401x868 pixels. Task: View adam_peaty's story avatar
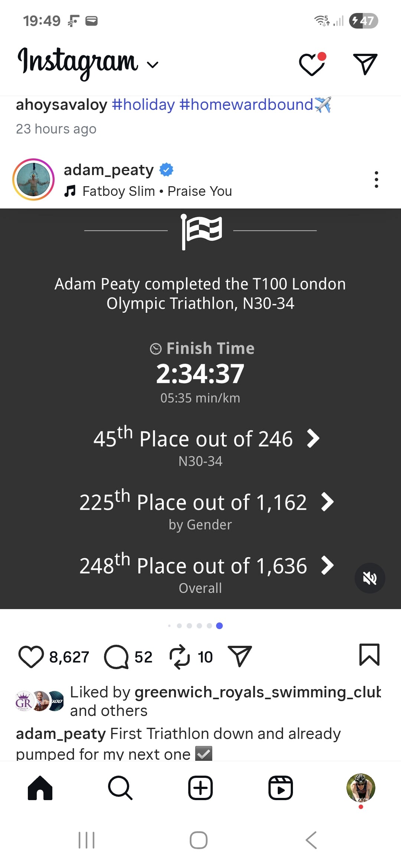[33, 180]
